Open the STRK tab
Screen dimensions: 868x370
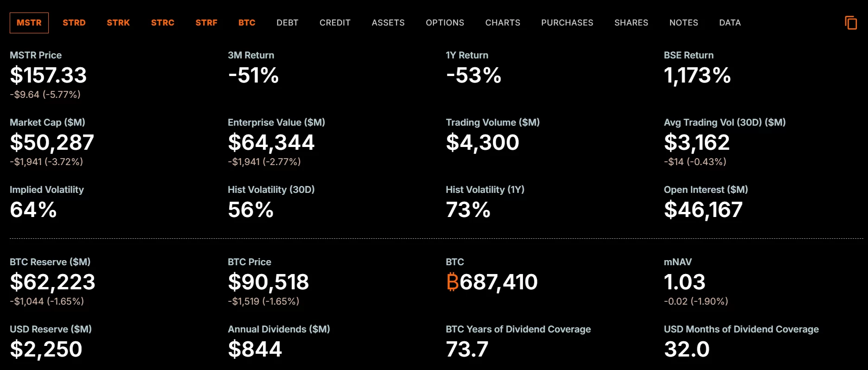[x=118, y=23]
